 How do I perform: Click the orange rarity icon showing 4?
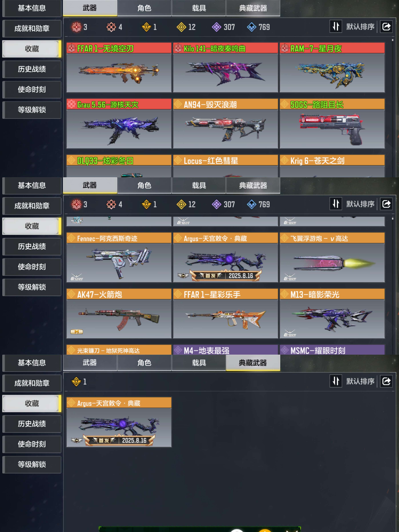coord(111,27)
